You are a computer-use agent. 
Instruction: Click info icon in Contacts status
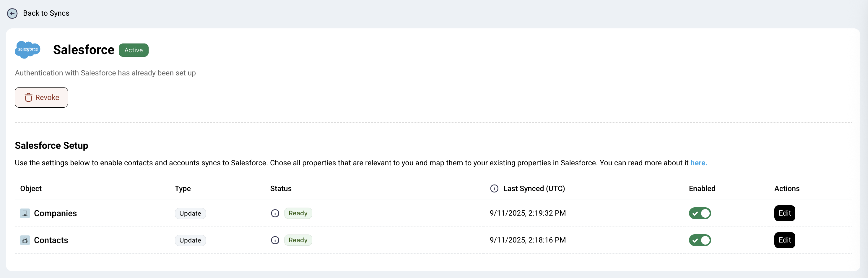[x=275, y=240]
